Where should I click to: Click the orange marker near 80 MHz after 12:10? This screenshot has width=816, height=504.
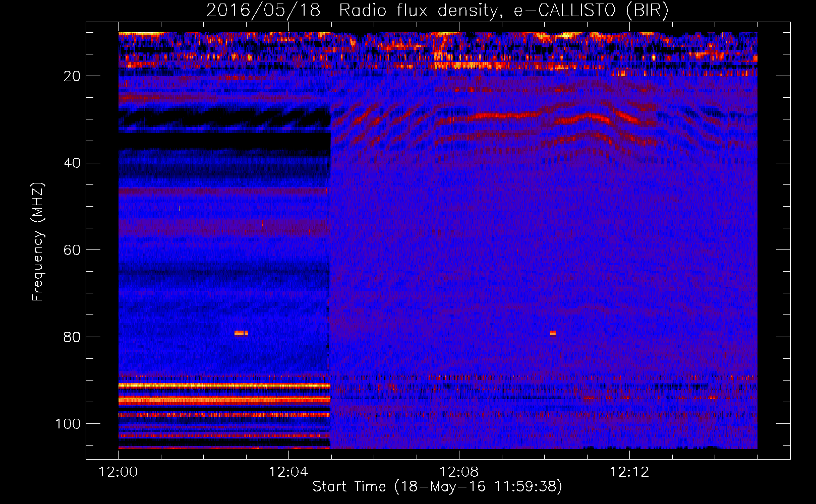pos(553,333)
